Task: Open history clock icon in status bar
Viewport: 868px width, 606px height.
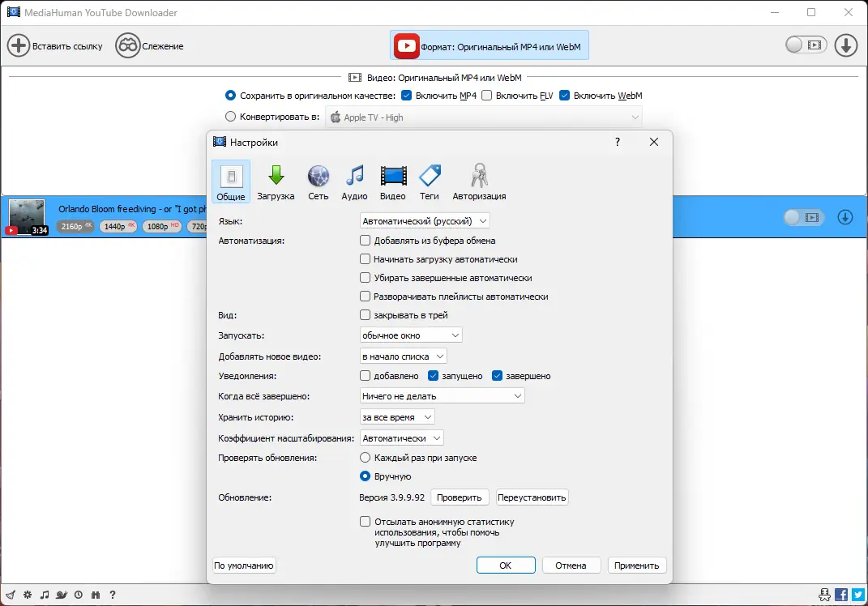Action: pyautogui.click(x=79, y=595)
